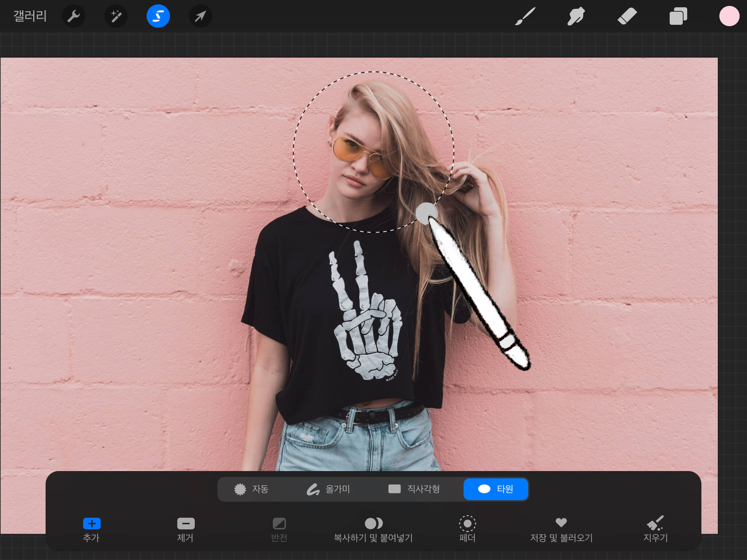The width and height of the screenshot is (747, 560).
Task: Switch to 올가미 freehand selection mode
Action: pos(328,489)
